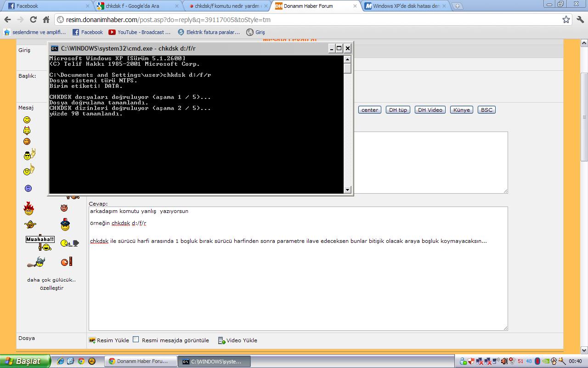Open the browser home page
This screenshot has width=588, height=368.
click(46, 20)
